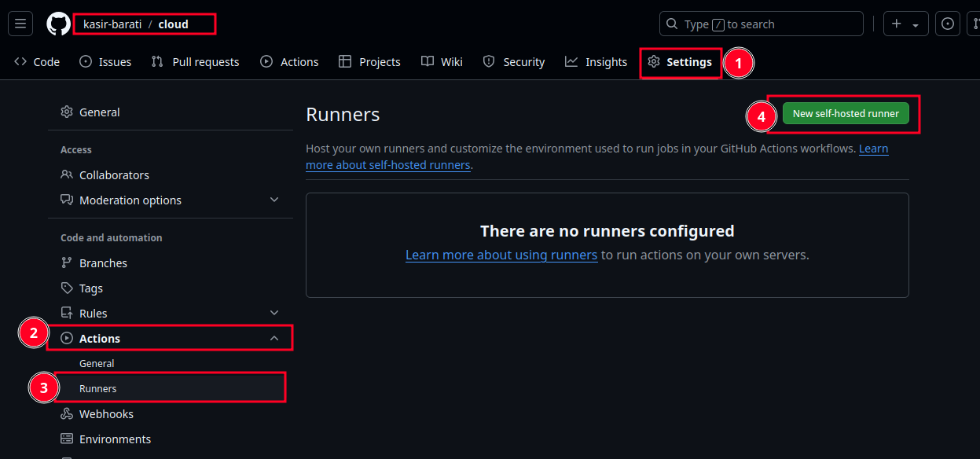Image resolution: width=980 pixels, height=459 pixels.
Task: Click the GitHub octocat logo
Action: point(57,23)
